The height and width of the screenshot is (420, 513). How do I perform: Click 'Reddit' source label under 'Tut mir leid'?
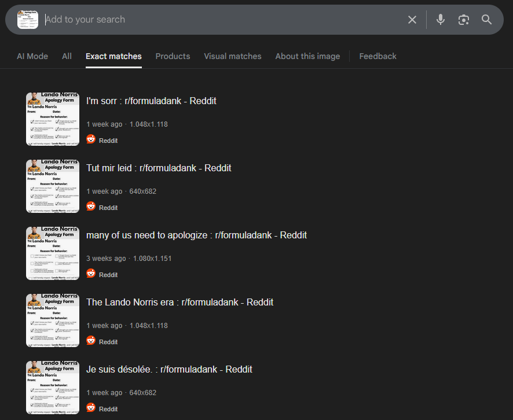(x=108, y=208)
